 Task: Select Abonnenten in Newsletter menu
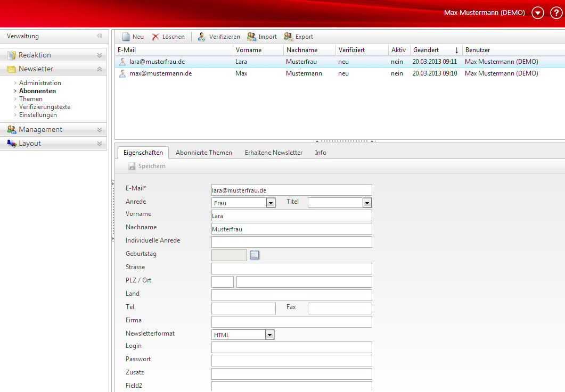click(37, 91)
